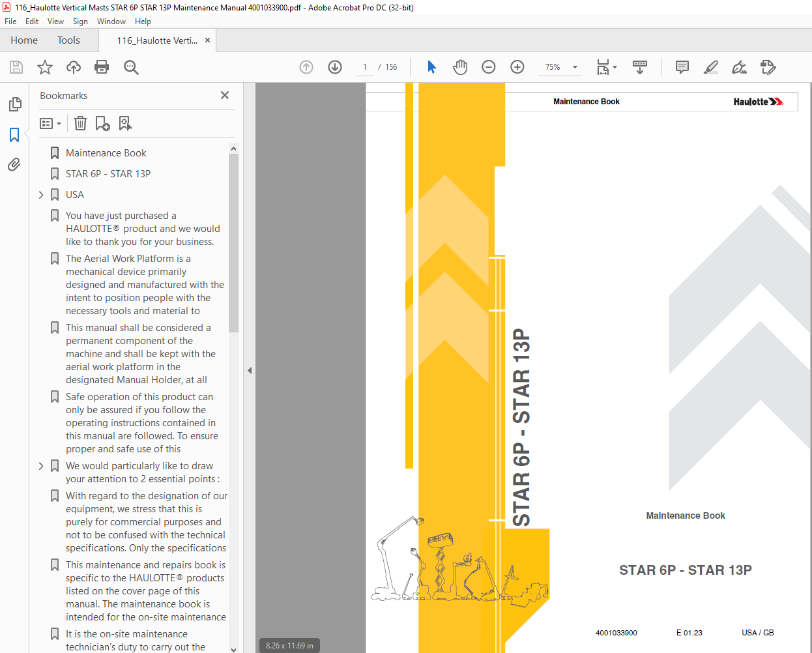Select the 116_Haulotte Verti... document tab

(x=157, y=40)
